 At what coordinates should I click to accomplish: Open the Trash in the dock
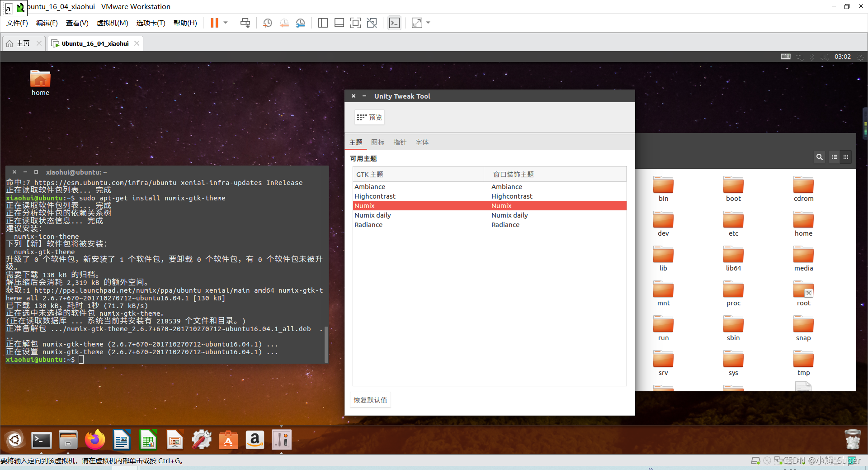[853, 439]
